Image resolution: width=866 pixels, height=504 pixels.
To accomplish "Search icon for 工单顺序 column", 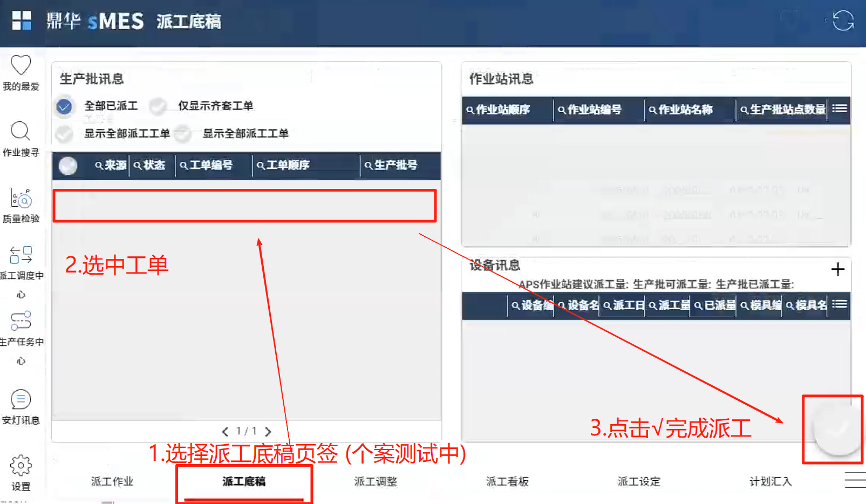I will pos(261,165).
